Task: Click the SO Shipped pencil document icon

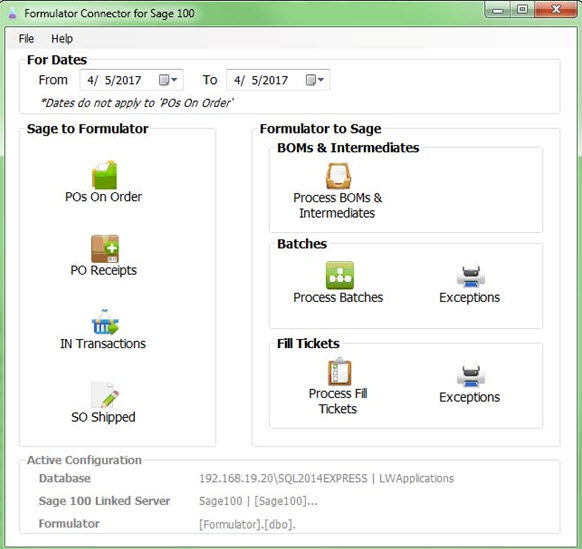Action: (105, 395)
